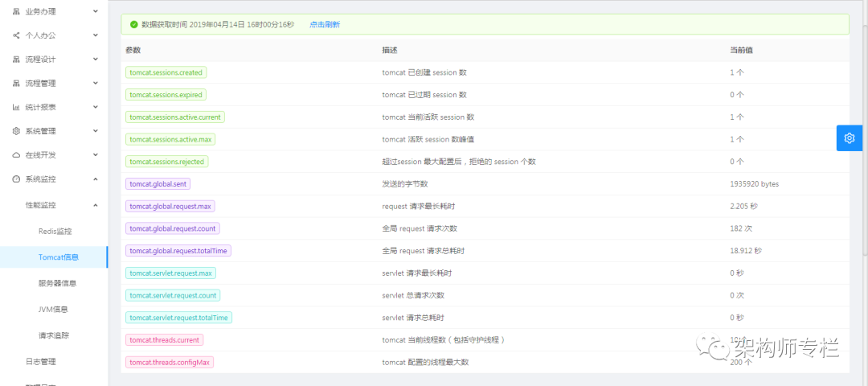Expand the 流程管理 menu chevron
Screen dimensions: 868x386
[x=95, y=83]
